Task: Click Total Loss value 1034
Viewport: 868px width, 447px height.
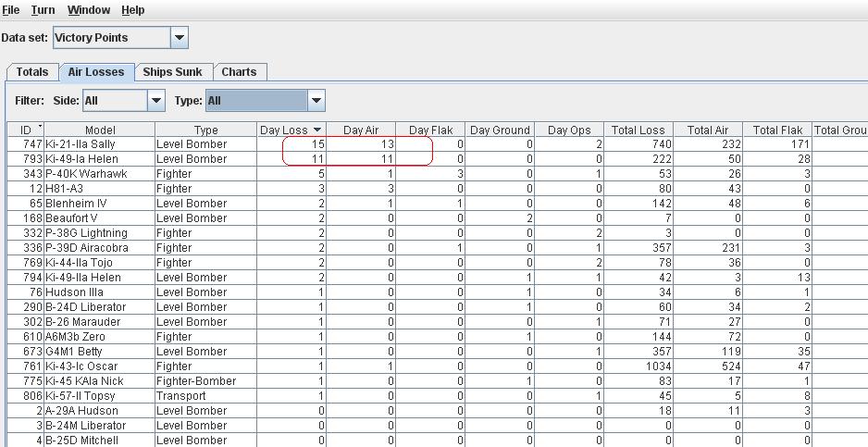Action: tap(639, 366)
